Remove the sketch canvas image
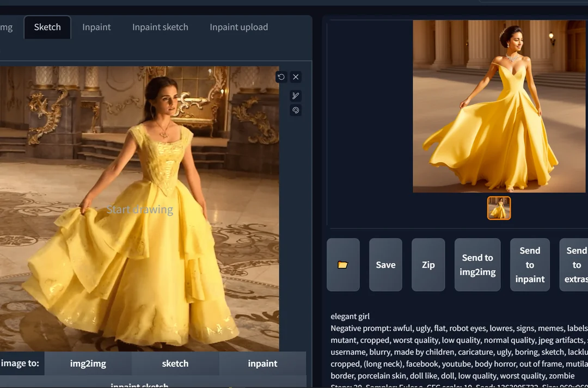588x388 pixels. click(x=296, y=77)
